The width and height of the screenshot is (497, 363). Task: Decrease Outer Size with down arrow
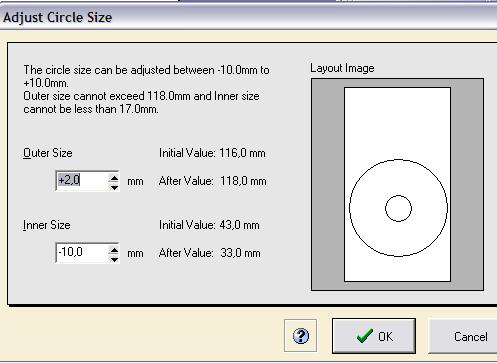pyautogui.click(x=114, y=187)
